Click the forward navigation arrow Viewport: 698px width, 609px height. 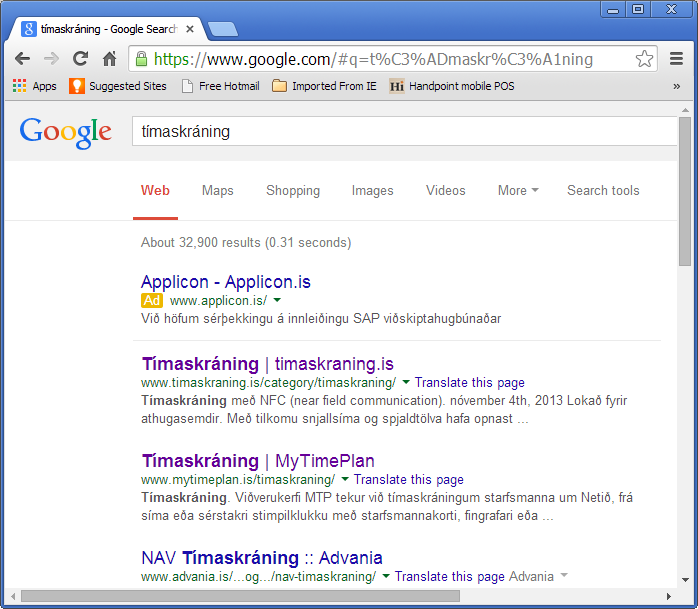coord(51,58)
